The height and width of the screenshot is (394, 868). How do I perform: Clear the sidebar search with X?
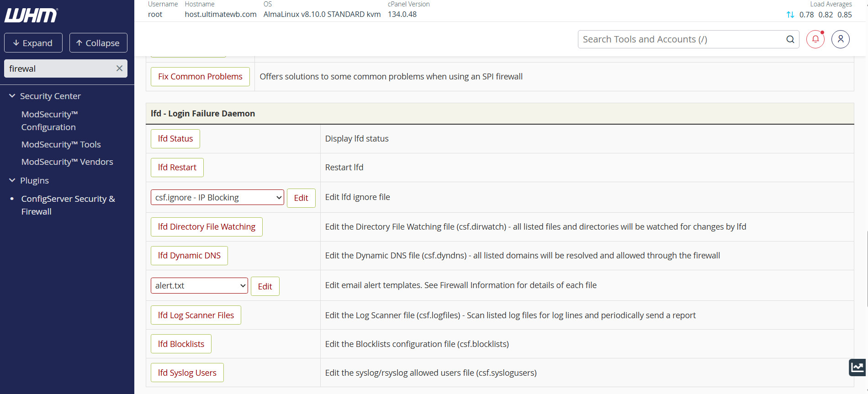click(119, 68)
